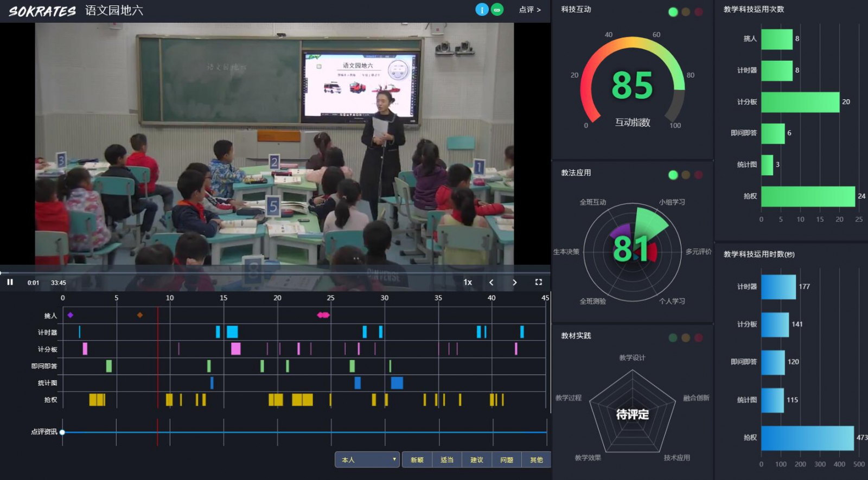This screenshot has height=480, width=868.
Task: Open the 本人 dropdown selector
Action: (367, 459)
